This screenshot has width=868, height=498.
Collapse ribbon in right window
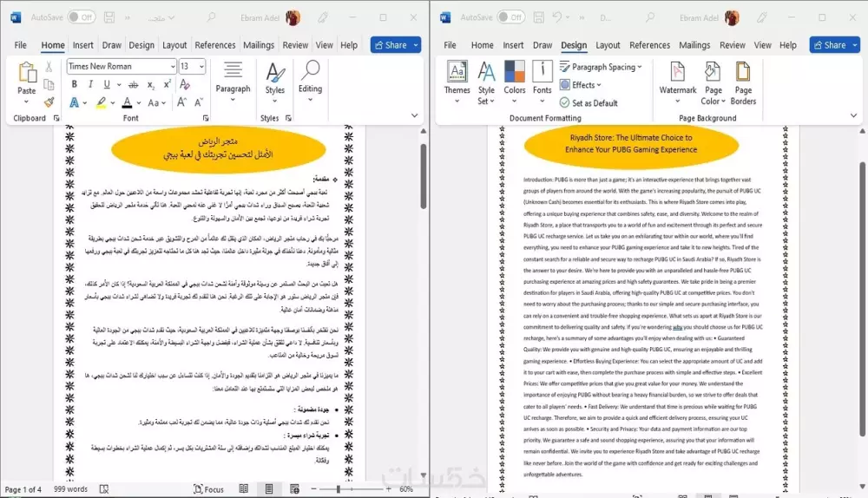(853, 115)
